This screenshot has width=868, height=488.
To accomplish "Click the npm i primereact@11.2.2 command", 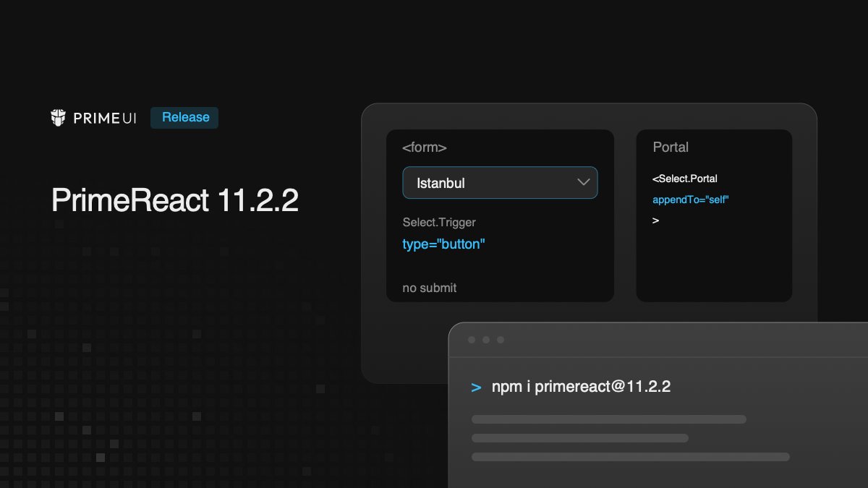I will click(x=581, y=387).
